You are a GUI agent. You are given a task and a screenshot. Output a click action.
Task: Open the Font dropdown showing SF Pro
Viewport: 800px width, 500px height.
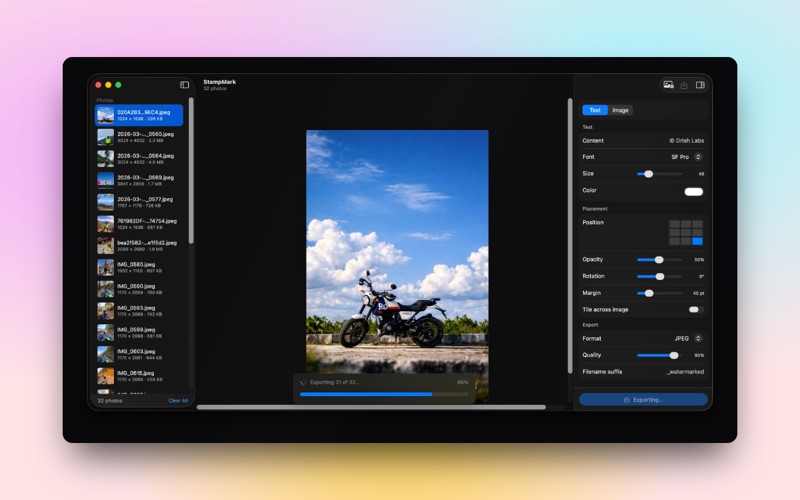[687, 157]
